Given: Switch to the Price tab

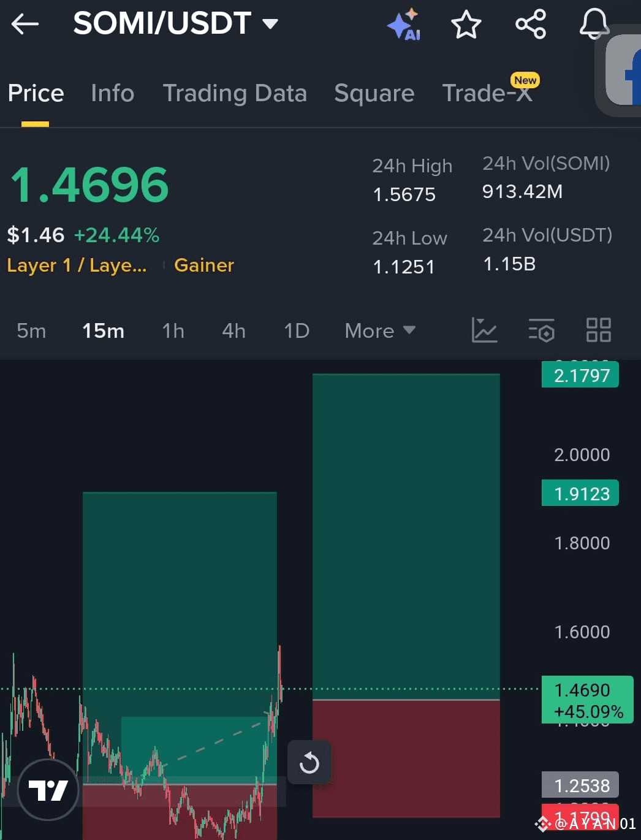Looking at the screenshot, I should pyautogui.click(x=36, y=93).
